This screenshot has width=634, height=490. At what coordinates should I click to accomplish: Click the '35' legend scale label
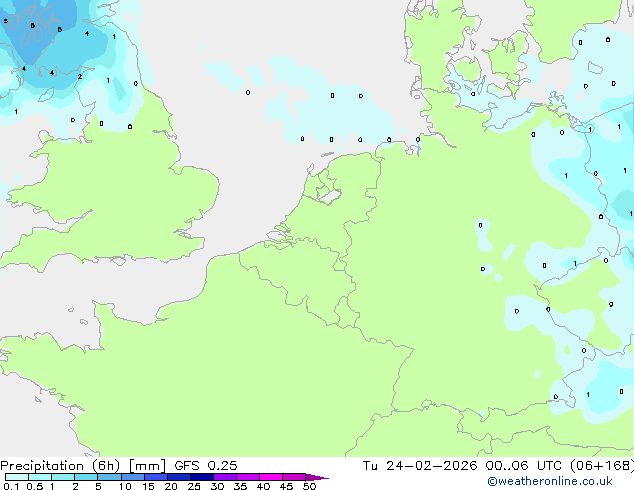click(240, 486)
